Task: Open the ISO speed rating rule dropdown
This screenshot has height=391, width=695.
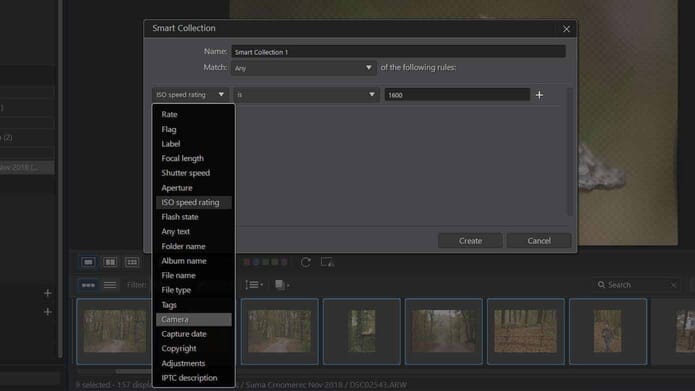Action: click(190, 94)
